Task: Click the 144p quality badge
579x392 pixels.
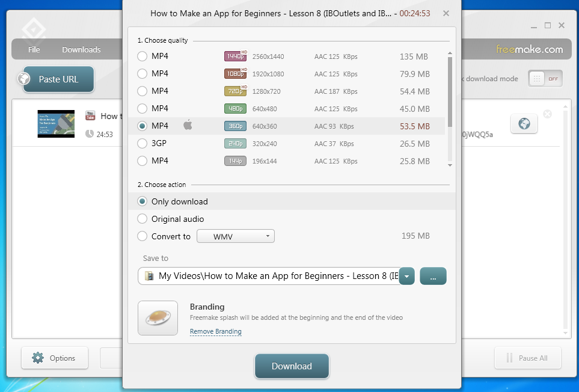Action: click(235, 161)
